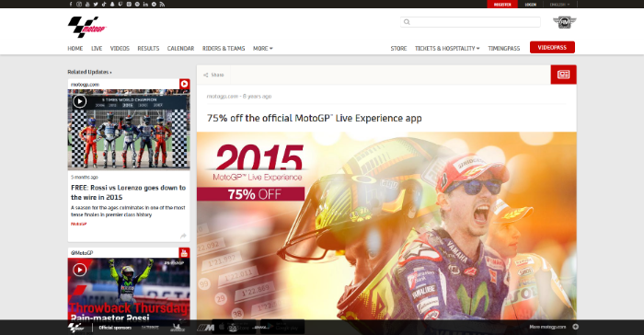The width and height of the screenshot is (644, 335).
Task: Open the Twitter bird icon
Action: (96, 4)
